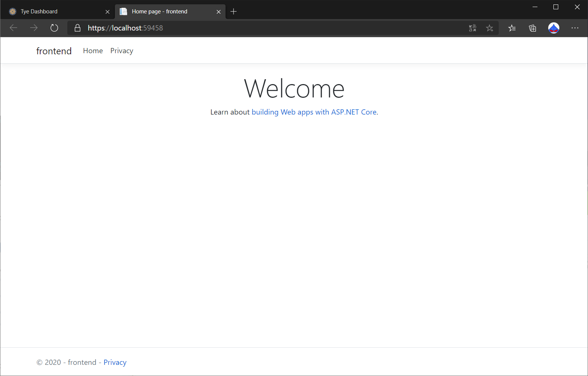Close the Tye Dashboard tab

pos(107,12)
